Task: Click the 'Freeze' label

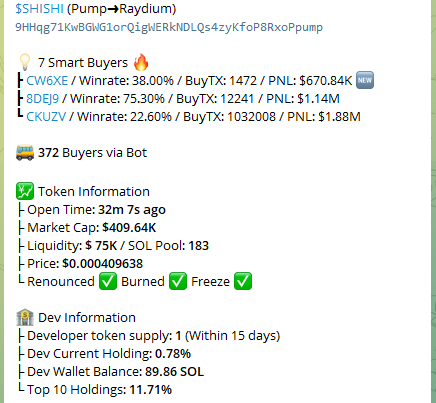Action: point(210,282)
